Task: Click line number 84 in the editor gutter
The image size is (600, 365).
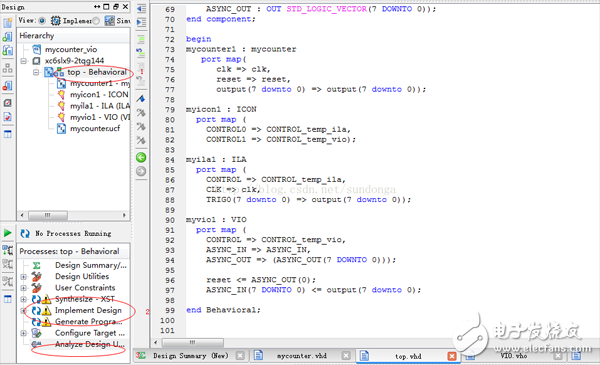Action: 170,160
